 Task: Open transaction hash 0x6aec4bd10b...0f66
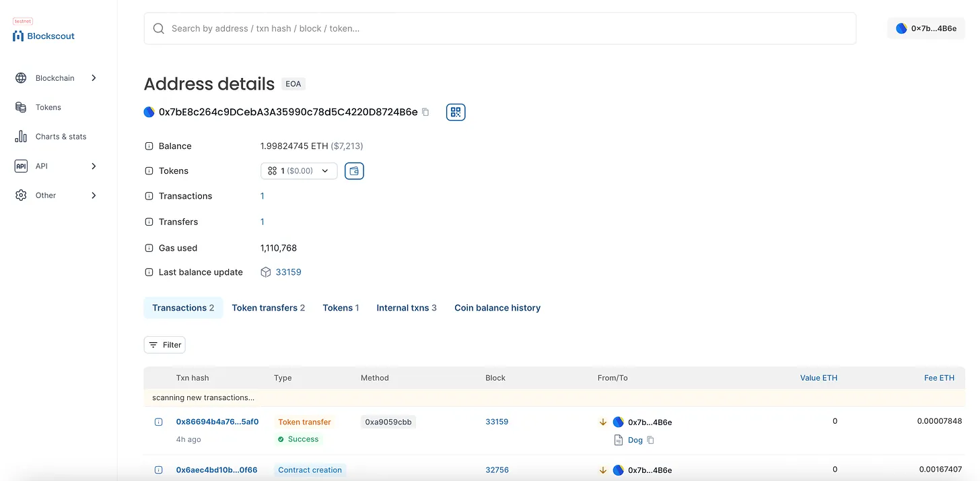(217, 470)
